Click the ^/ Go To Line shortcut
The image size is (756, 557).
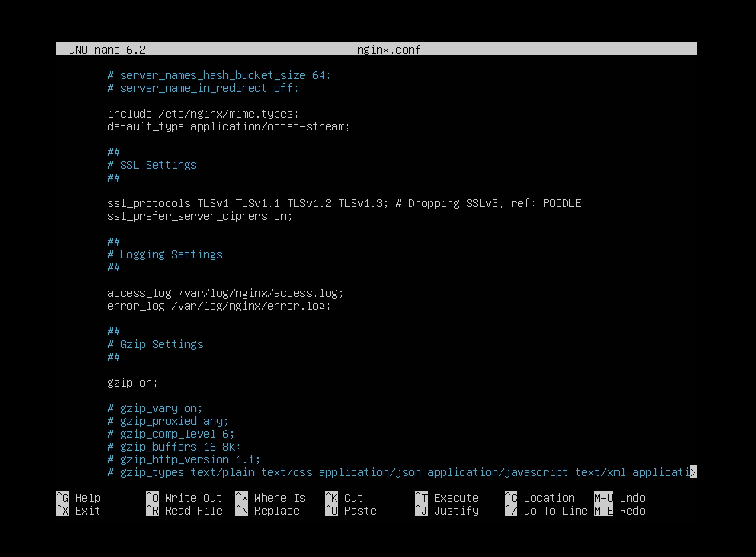point(546,511)
